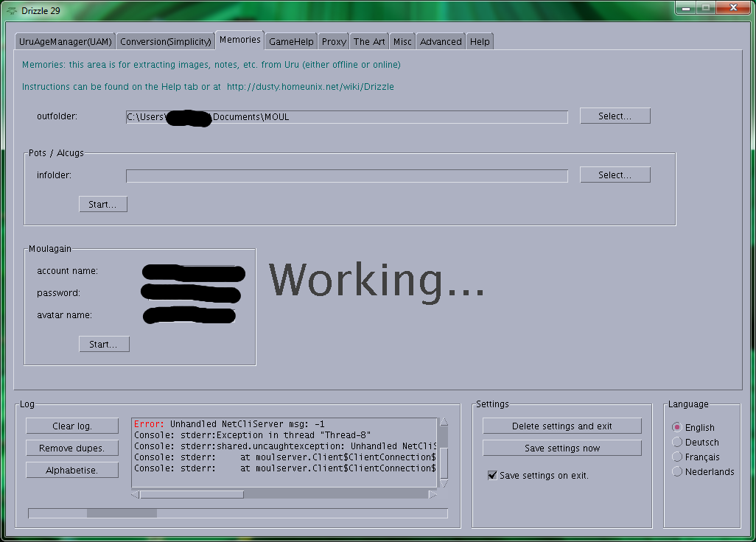Choose Deutsch as the language

point(677,442)
